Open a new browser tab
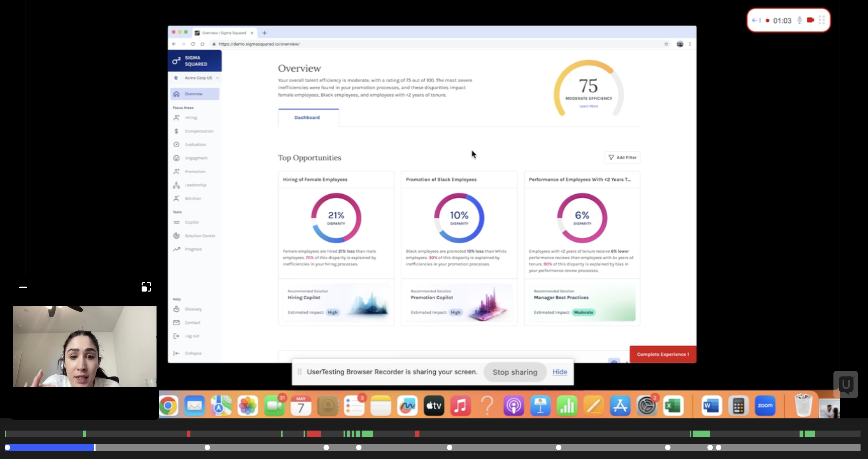Image resolution: width=868 pixels, height=459 pixels. 264,33
